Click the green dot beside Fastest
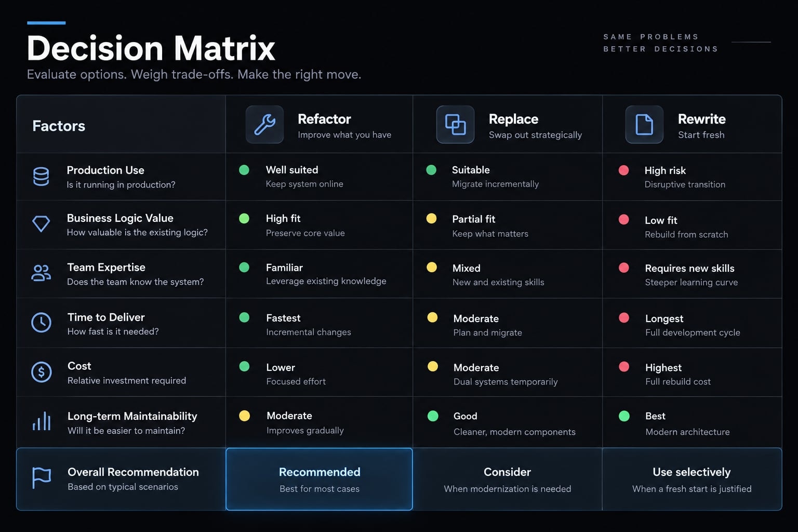The width and height of the screenshot is (798, 532). coord(244,317)
